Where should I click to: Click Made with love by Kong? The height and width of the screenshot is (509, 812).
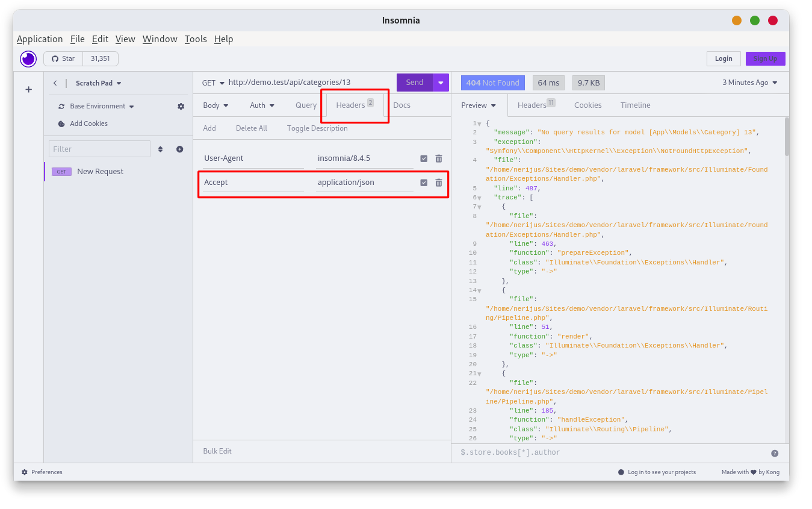click(x=751, y=472)
